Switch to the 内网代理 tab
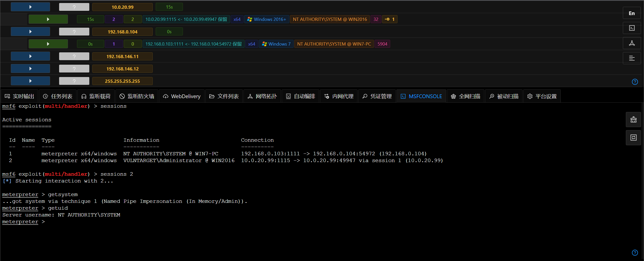Screen dimensions: 644x261 coord(339,96)
